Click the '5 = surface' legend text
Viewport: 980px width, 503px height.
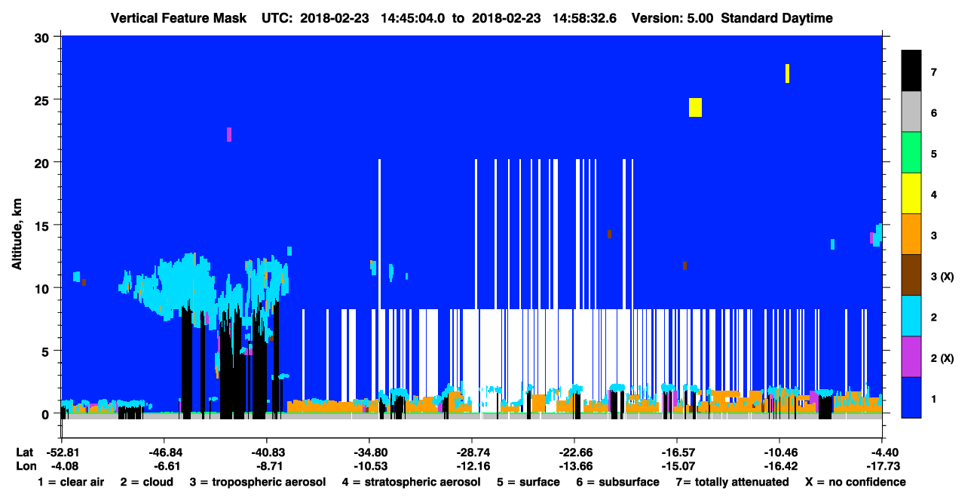[528, 482]
